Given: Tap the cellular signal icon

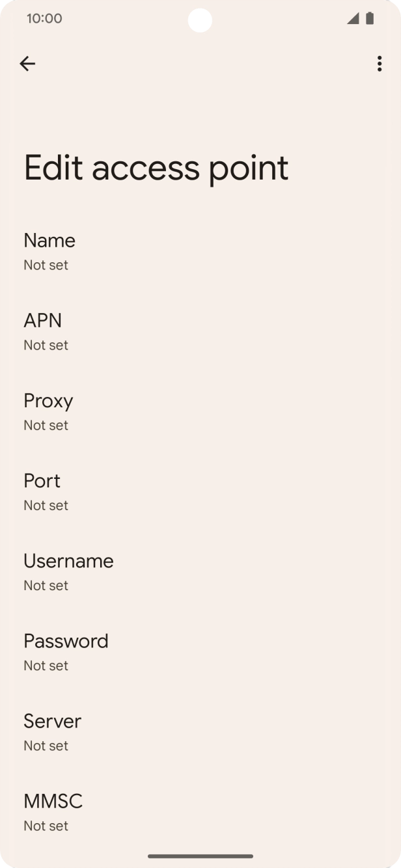Looking at the screenshot, I should click(353, 18).
